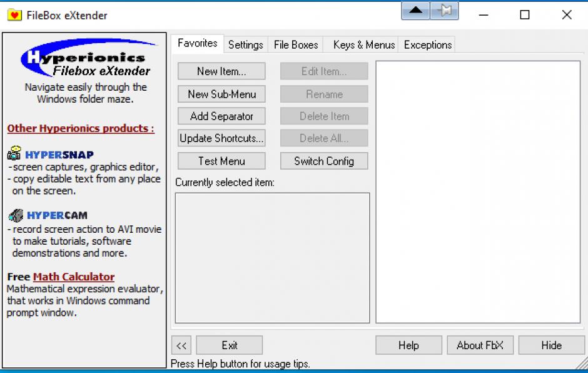Viewport: 588px width, 373px height.
Task: Go to the Keys & Menus tab
Action: point(364,45)
